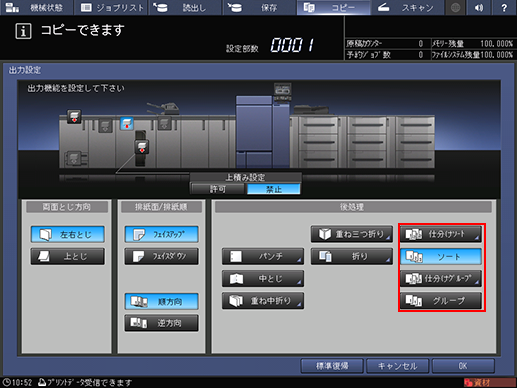Switch to the 読出し recall tab
Viewport: 517px width, 388px height.
point(185,7)
